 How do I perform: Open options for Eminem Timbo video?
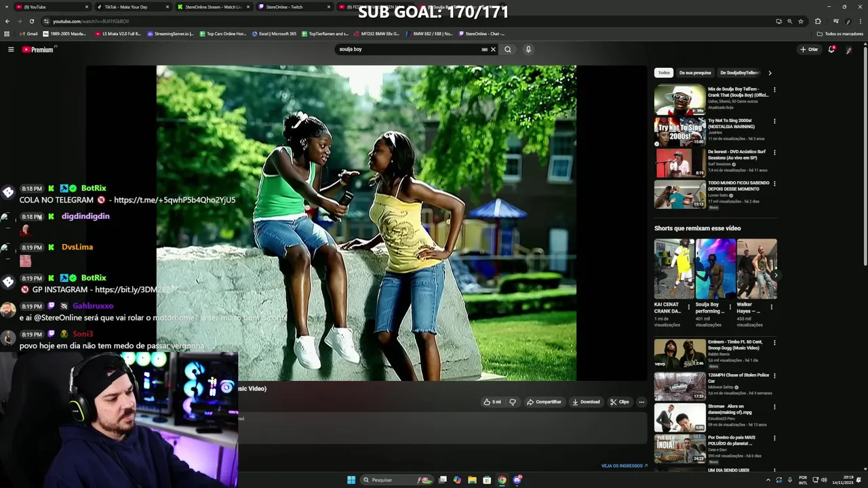[774, 343]
